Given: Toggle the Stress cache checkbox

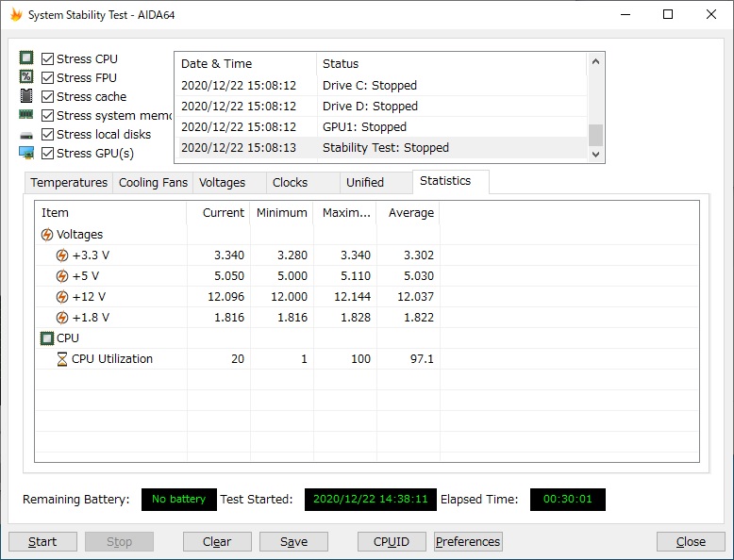Looking at the screenshot, I should point(48,96).
